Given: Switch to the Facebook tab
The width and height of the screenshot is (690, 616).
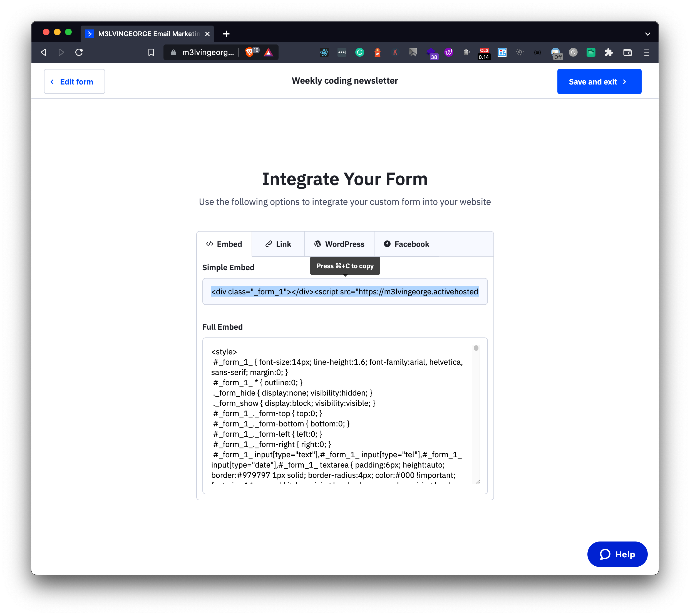Looking at the screenshot, I should tap(406, 244).
